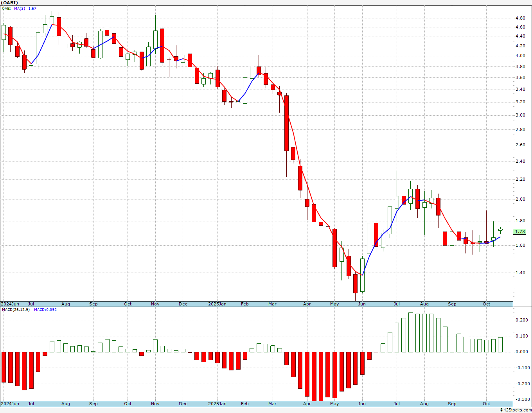Select Nov on the MACD panel date axis
This screenshot has height=413, width=532.
[x=155, y=404]
